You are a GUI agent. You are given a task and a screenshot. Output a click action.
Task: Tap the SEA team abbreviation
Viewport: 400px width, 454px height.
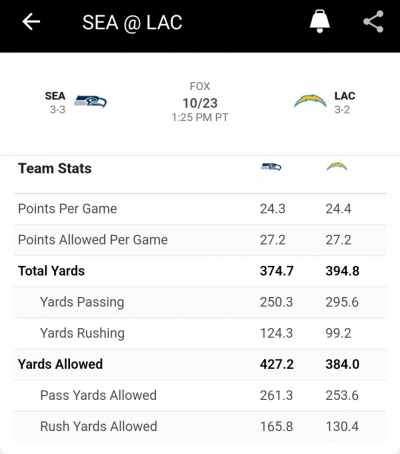click(x=55, y=96)
